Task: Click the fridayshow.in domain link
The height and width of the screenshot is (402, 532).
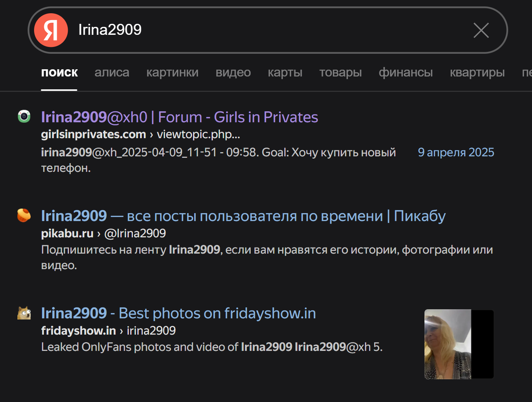Action: pyautogui.click(x=78, y=330)
